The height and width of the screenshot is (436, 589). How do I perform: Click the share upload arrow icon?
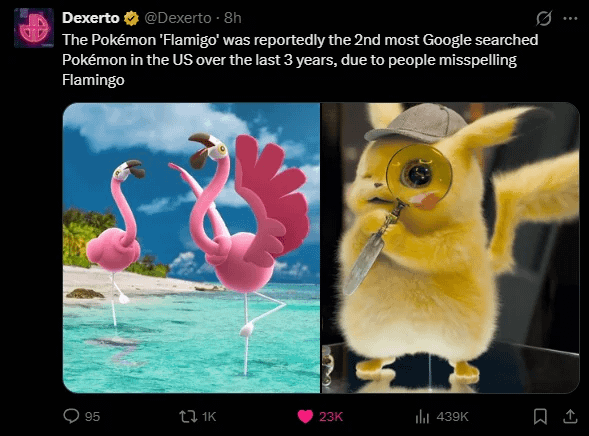pos(570,416)
